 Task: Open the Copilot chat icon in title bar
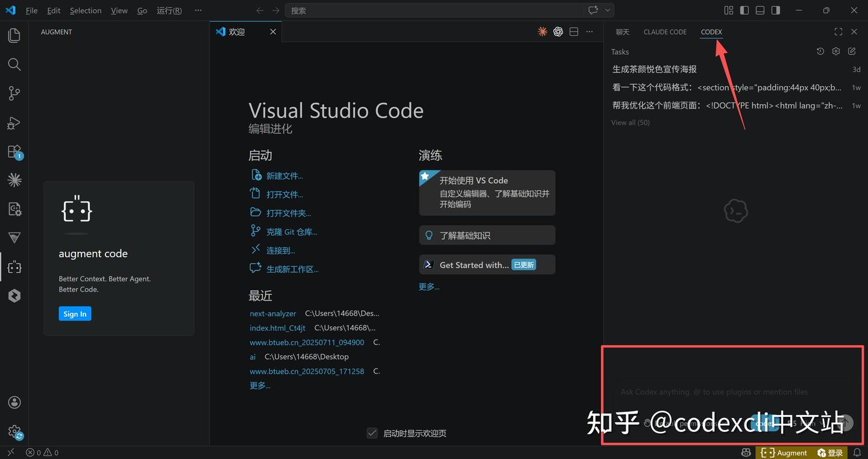pyautogui.click(x=593, y=10)
